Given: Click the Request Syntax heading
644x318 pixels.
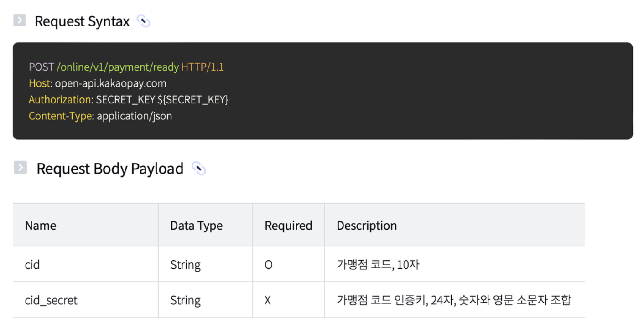Looking at the screenshot, I should point(82,21).
